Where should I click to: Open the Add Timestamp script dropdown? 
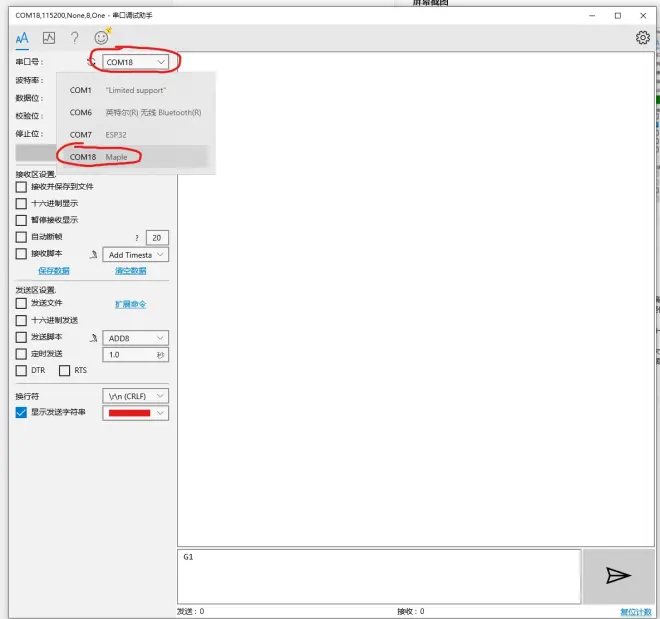(136, 255)
